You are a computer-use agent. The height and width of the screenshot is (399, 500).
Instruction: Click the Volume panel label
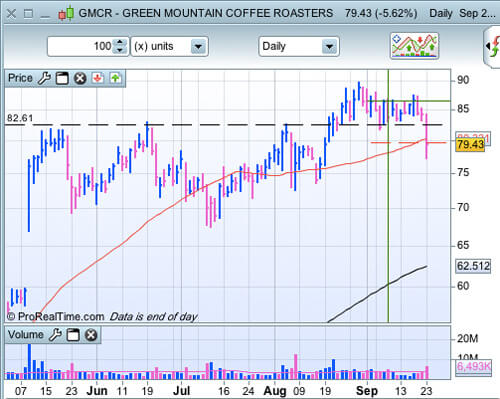26,335
